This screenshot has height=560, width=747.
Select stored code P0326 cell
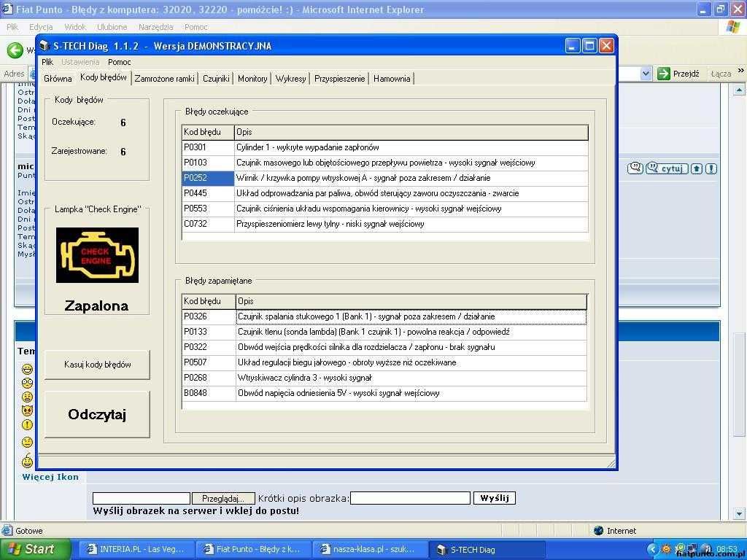(209, 316)
